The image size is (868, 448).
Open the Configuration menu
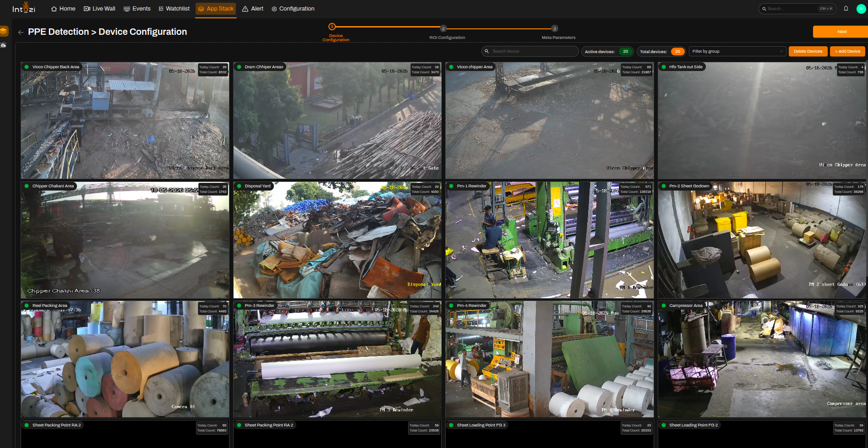point(293,9)
